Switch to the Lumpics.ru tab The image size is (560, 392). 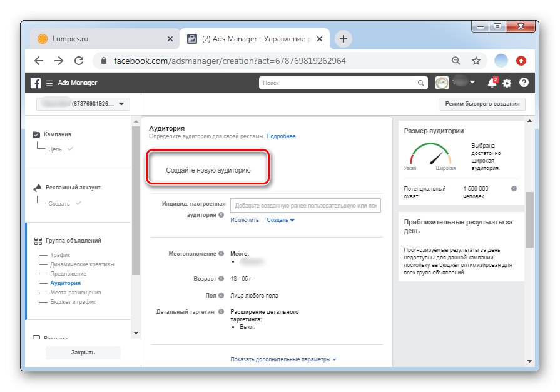pyautogui.click(x=104, y=39)
